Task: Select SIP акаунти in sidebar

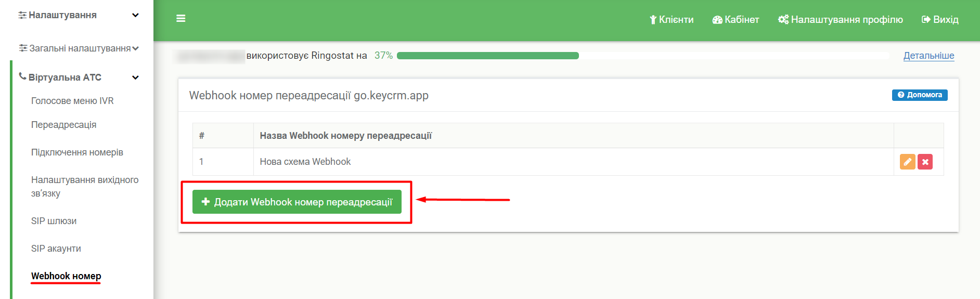Action: [56, 249]
